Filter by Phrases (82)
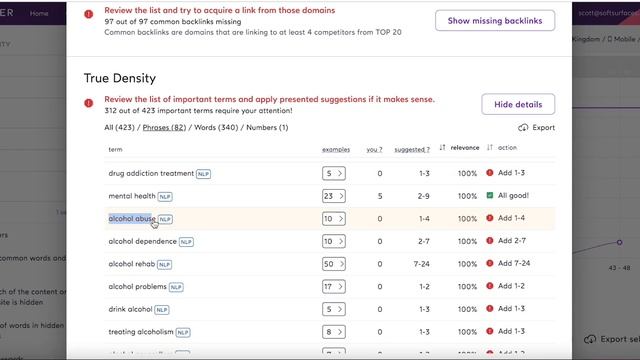Viewport: 640px width, 360px height. click(164, 127)
